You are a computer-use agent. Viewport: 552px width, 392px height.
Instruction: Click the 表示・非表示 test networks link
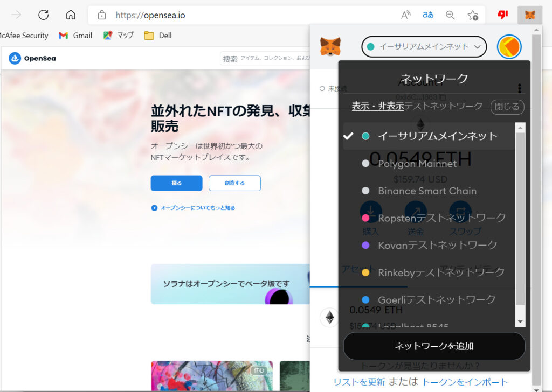(x=378, y=106)
